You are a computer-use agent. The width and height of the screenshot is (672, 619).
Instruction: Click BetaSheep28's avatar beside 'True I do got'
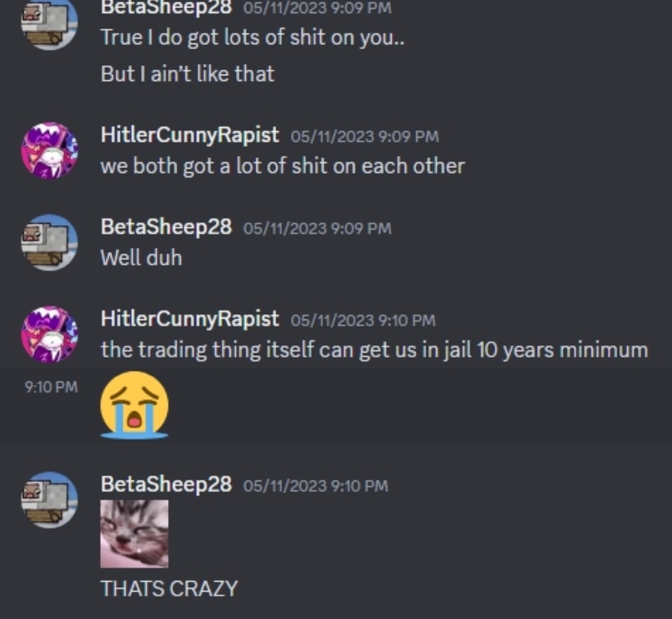click(x=50, y=22)
